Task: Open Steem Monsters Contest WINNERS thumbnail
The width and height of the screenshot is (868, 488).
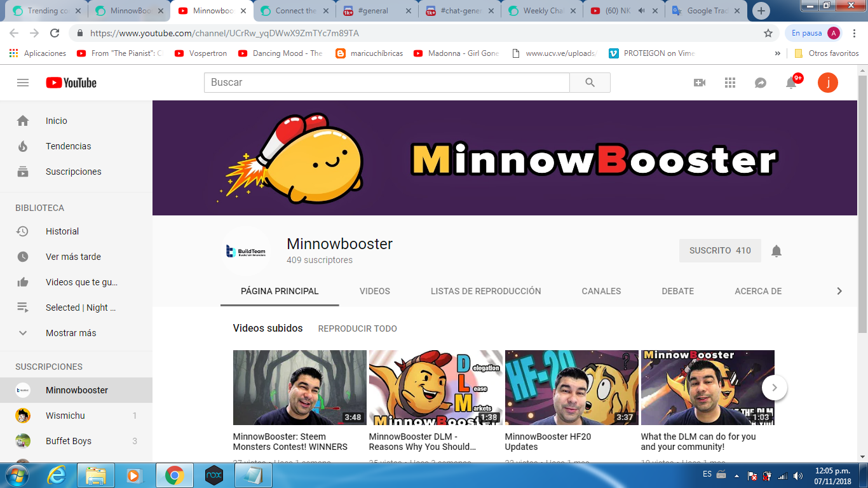Action: tap(300, 388)
